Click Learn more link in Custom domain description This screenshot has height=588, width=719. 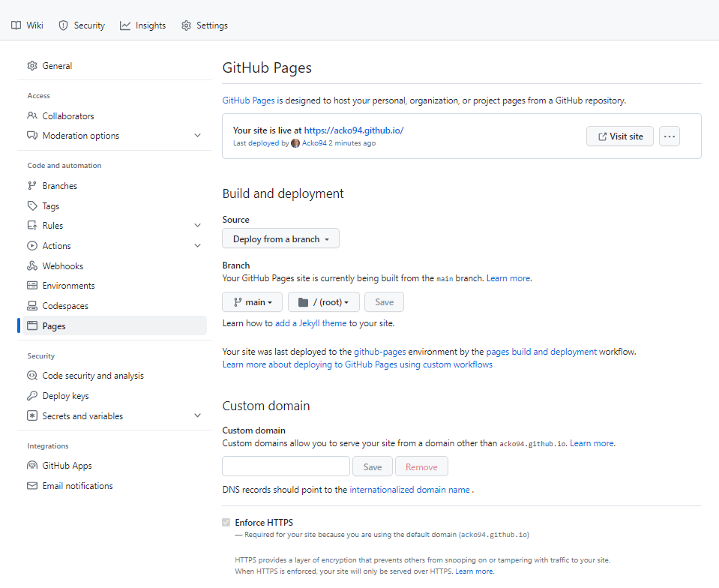592,443
